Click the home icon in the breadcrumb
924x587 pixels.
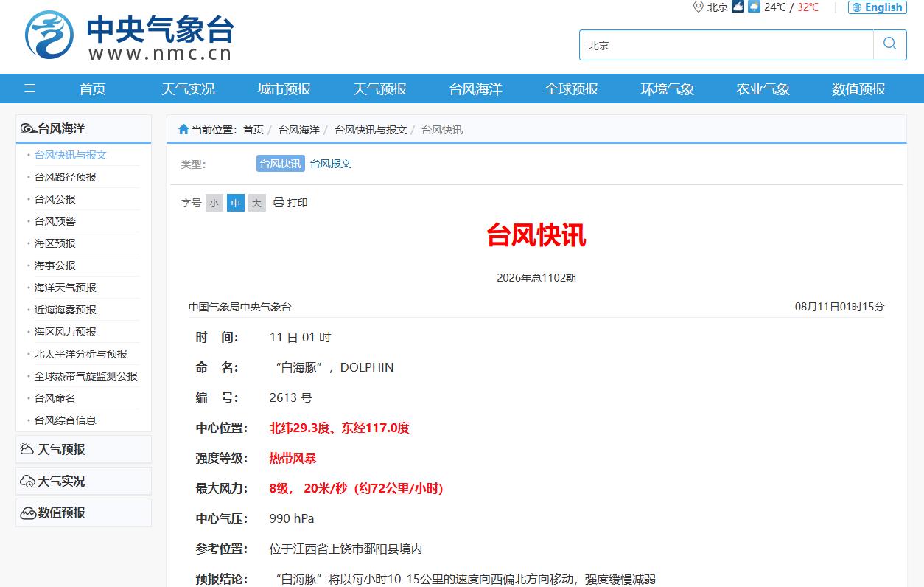coord(183,129)
